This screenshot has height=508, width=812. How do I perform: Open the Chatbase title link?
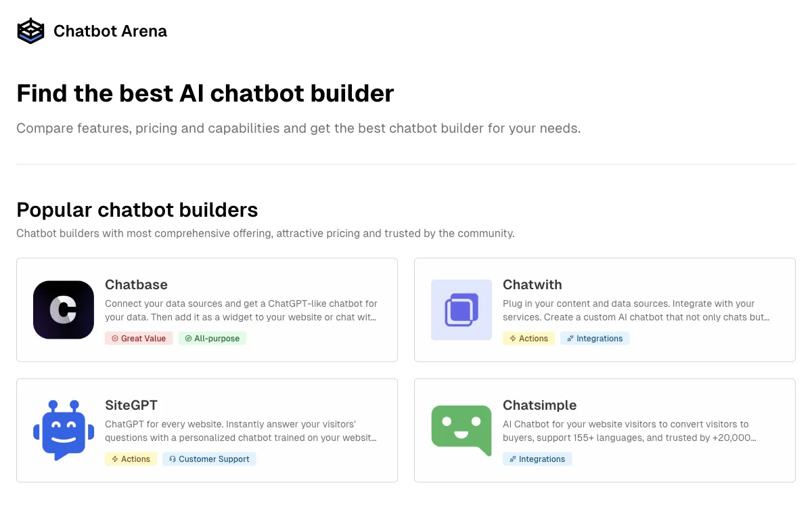(136, 284)
